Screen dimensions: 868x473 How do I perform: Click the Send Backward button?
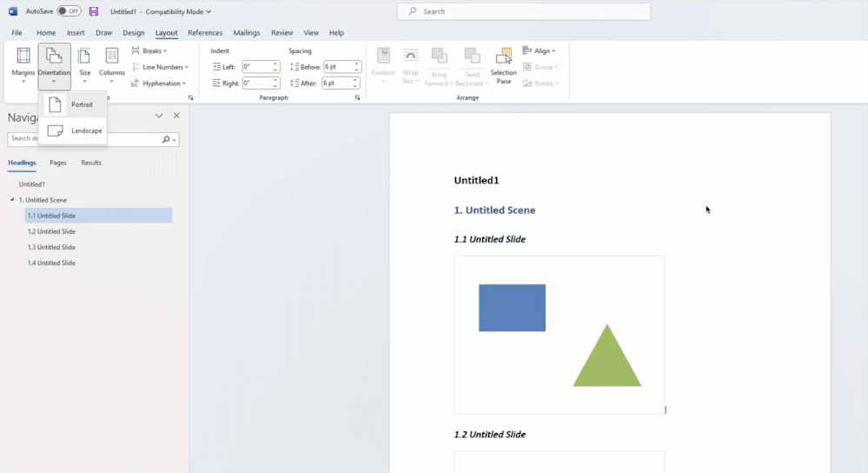pyautogui.click(x=472, y=66)
